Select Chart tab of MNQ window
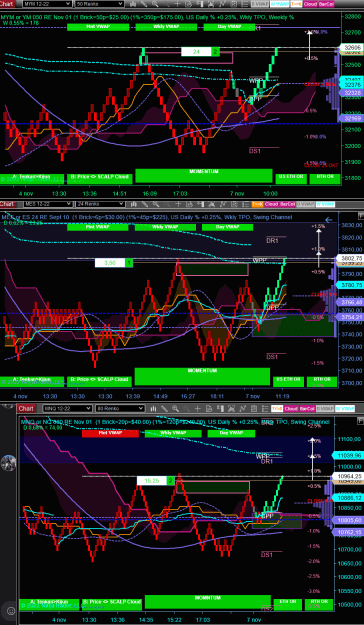364x625 pixels. tap(26, 409)
